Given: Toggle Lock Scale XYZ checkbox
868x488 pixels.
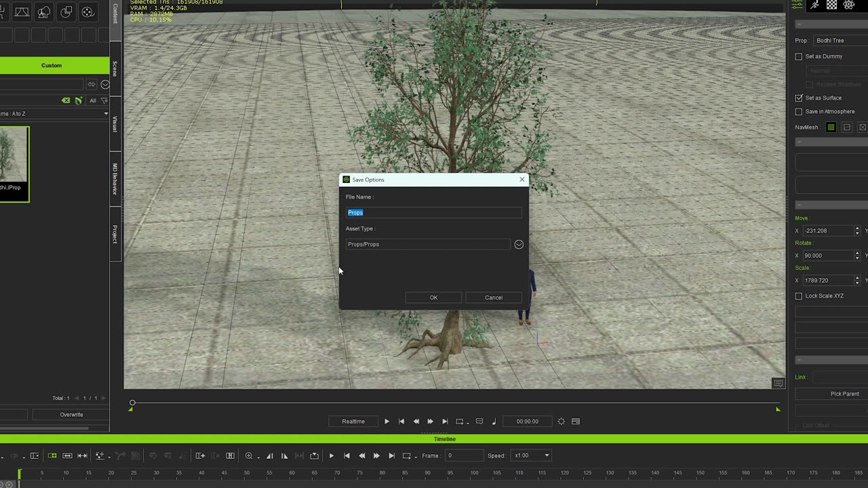Looking at the screenshot, I should point(799,296).
